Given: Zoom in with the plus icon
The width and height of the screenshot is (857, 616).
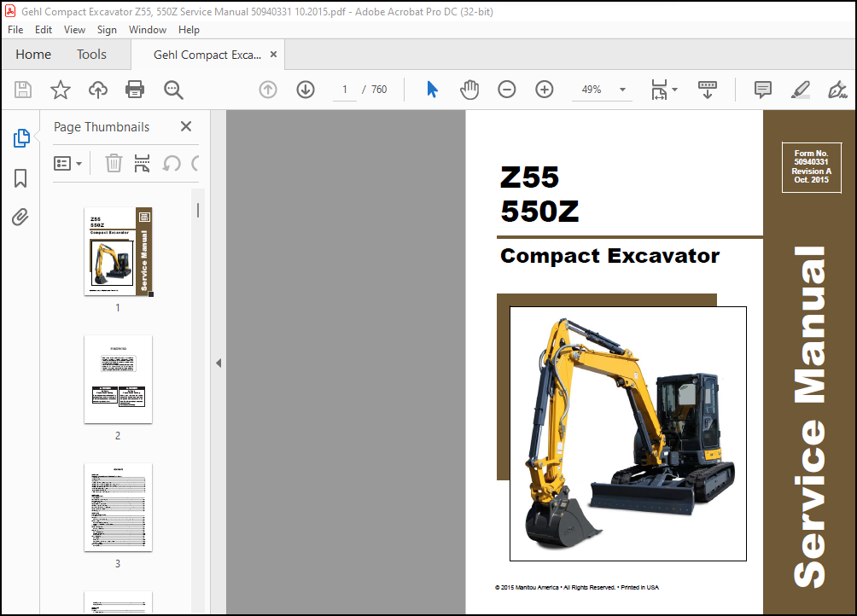Looking at the screenshot, I should coord(545,90).
